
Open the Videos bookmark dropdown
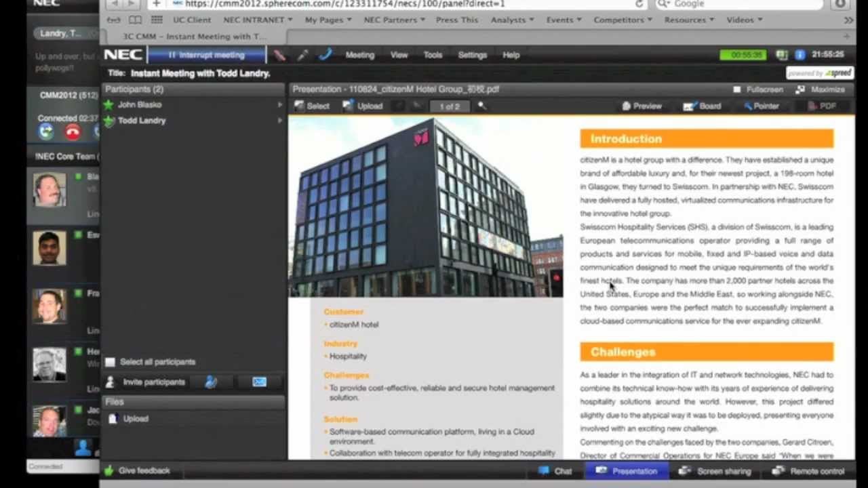[745, 20]
